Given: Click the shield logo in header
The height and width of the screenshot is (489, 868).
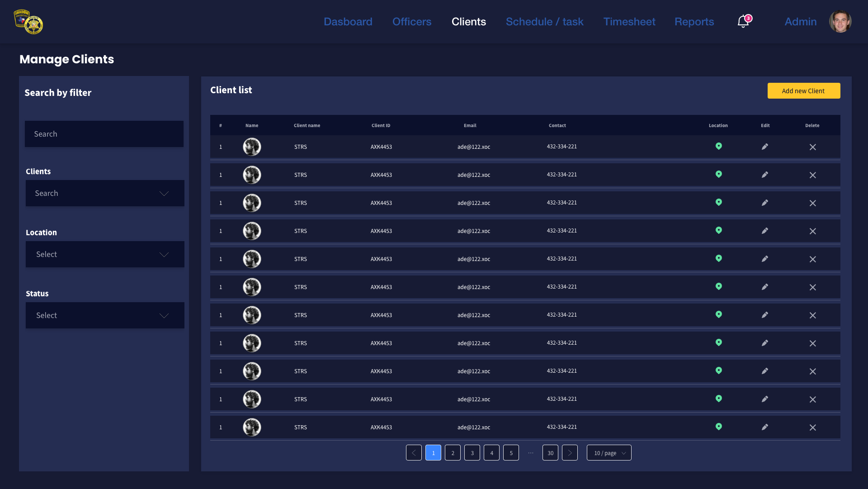Looking at the screenshot, I should [x=28, y=22].
